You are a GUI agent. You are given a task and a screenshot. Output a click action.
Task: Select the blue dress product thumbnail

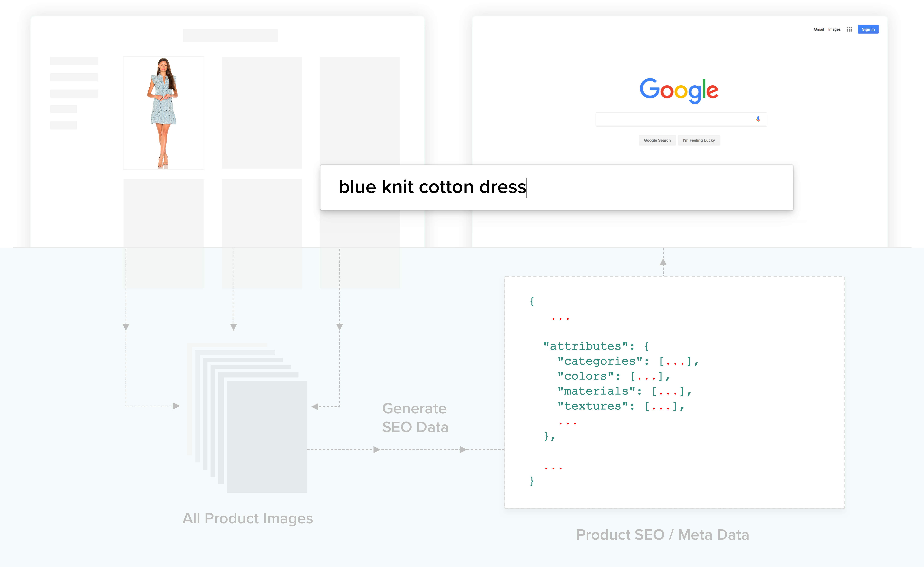(163, 113)
